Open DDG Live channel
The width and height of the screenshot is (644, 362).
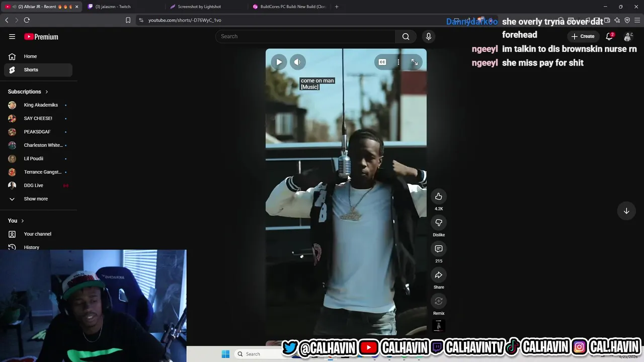coord(38,186)
